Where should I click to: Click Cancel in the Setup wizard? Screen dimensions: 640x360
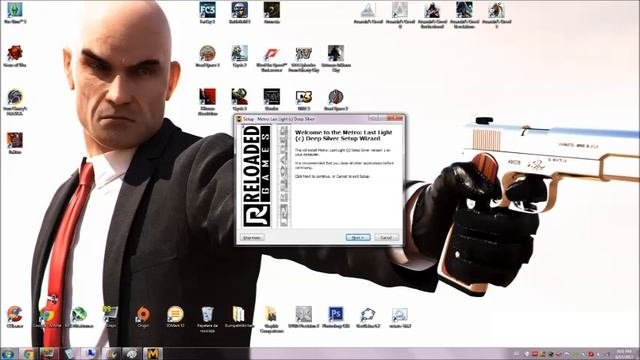point(386,237)
